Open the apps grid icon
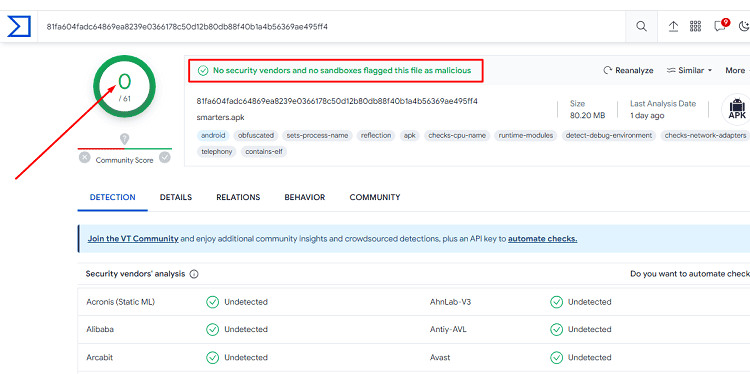 point(695,26)
